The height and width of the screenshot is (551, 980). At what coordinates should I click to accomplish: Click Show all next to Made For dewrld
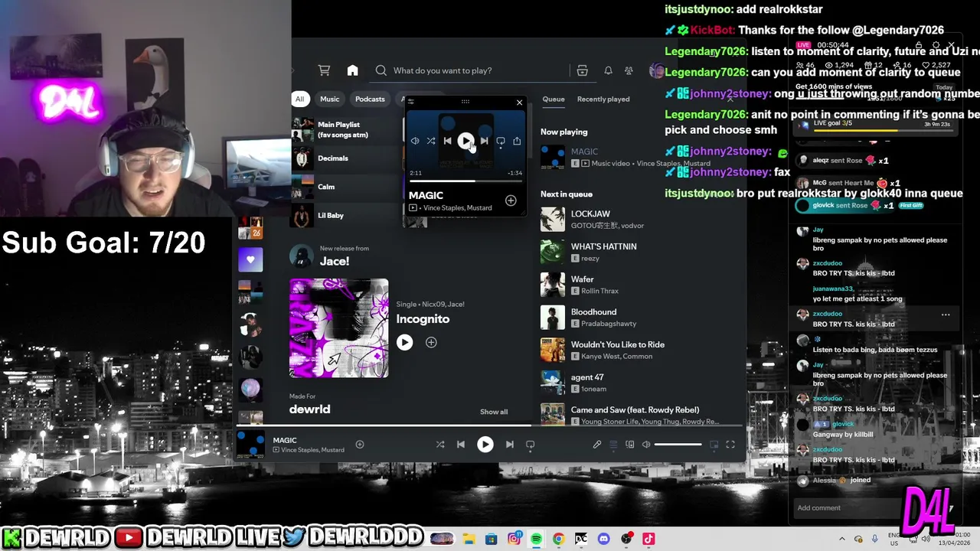(x=494, y=412)
